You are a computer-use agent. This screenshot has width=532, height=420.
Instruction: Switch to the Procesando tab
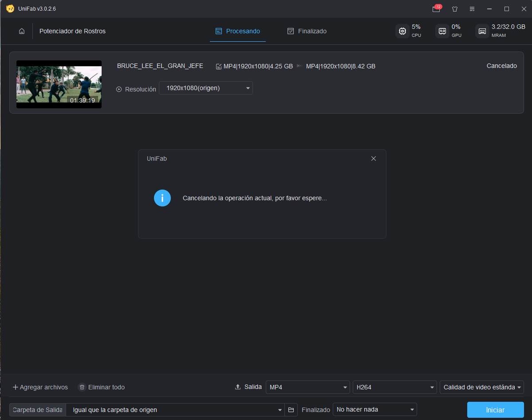(x=238, y=31)
